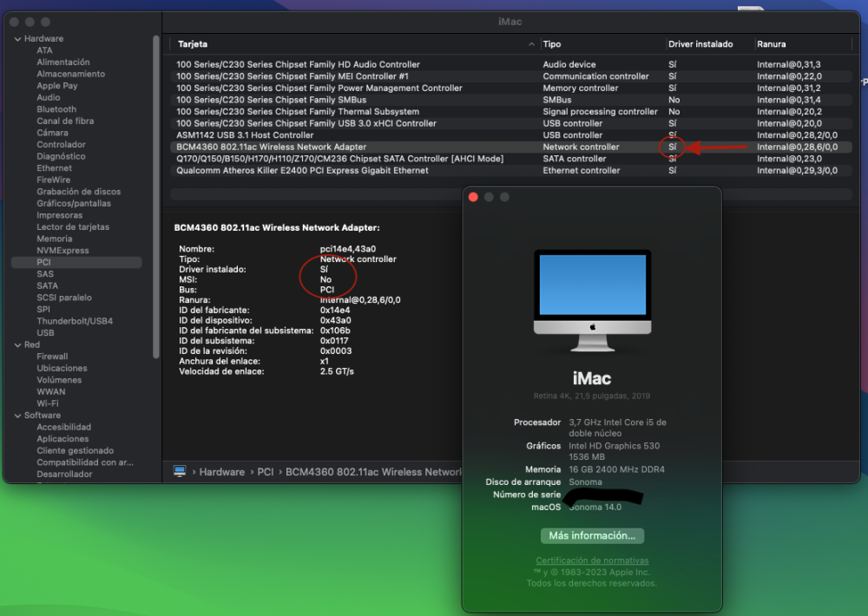This screenshot has height=616, width=868.
Task: Click the computer icon in path bar
Action: click(x=180, y=472)
